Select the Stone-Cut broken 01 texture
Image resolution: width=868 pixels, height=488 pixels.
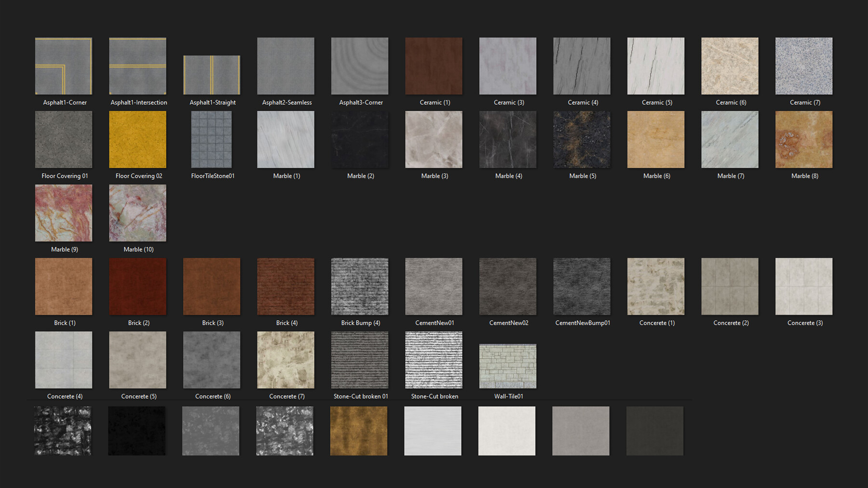point(360,360)
